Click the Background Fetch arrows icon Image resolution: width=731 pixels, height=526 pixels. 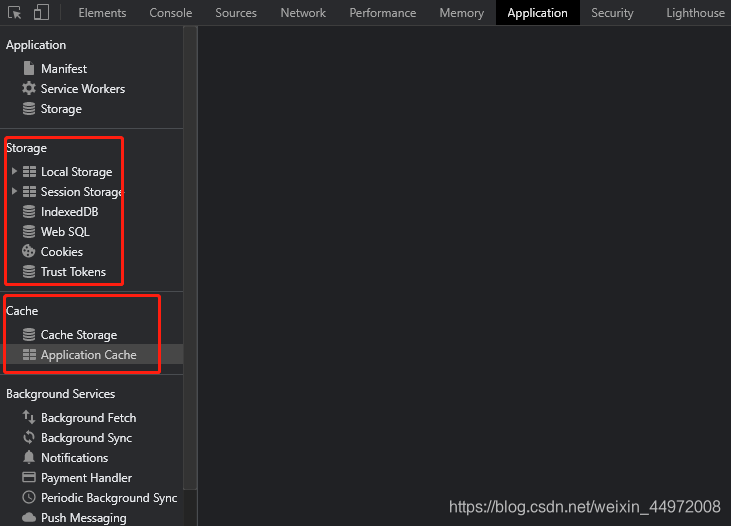pos(29,417)
